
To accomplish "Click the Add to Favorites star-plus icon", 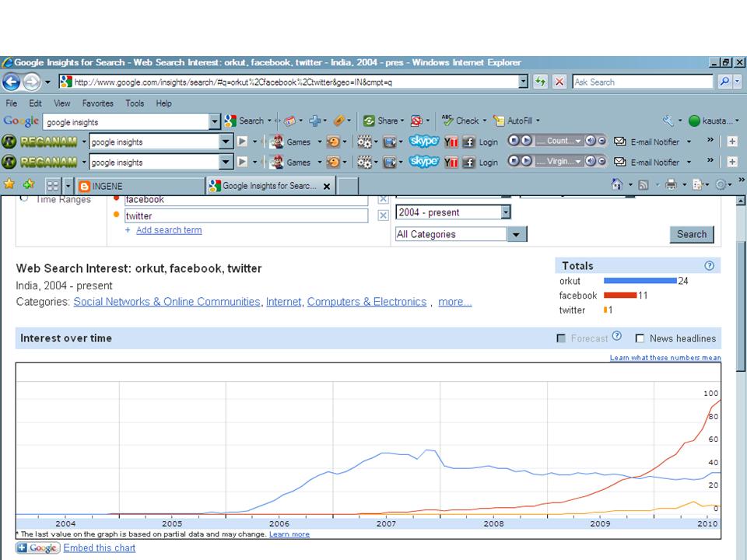I will click(29, 184).
